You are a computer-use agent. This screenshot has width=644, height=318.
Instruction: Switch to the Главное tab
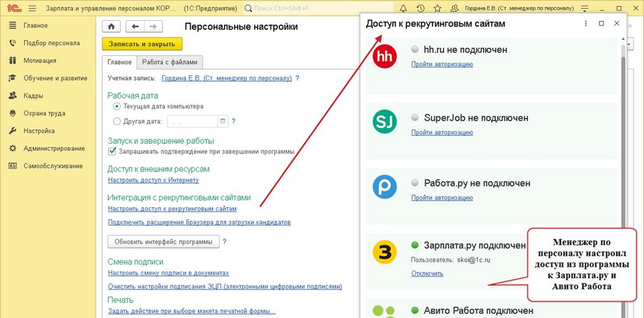pos(119,62)
